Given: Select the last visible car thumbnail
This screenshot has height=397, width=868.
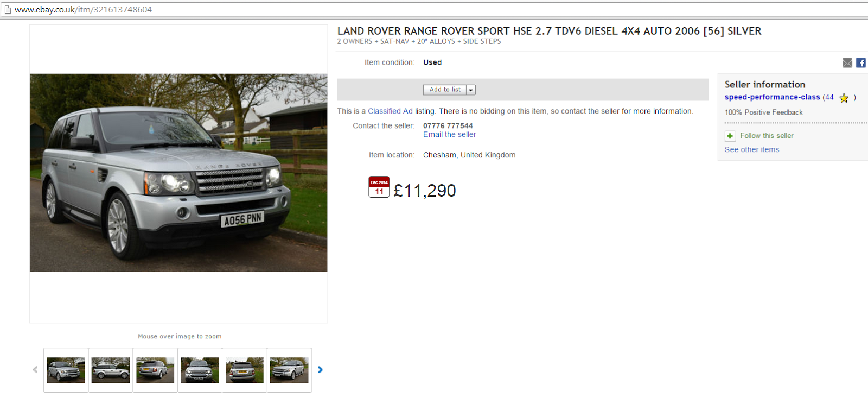Looking at the screenshot, I should pos(289,370).
